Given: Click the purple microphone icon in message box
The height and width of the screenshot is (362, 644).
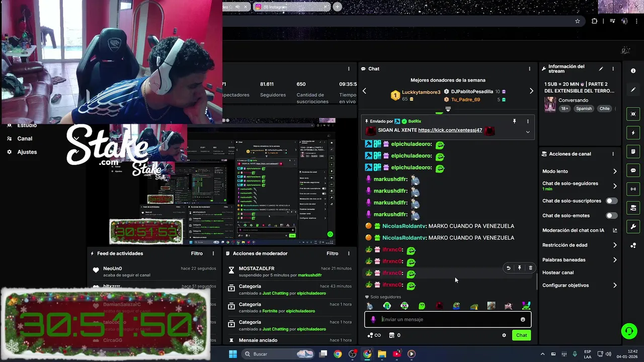Looking at the screenshot, I should 373,319.
